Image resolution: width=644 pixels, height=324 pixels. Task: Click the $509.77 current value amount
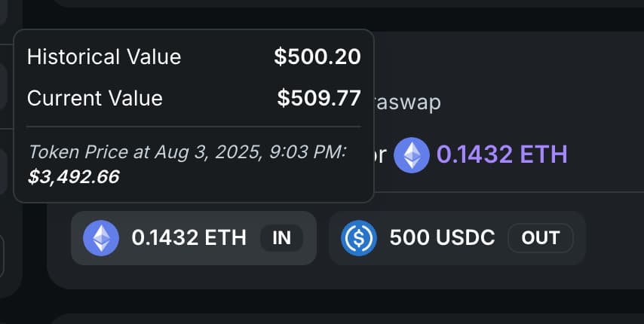[x=318, y=98]
